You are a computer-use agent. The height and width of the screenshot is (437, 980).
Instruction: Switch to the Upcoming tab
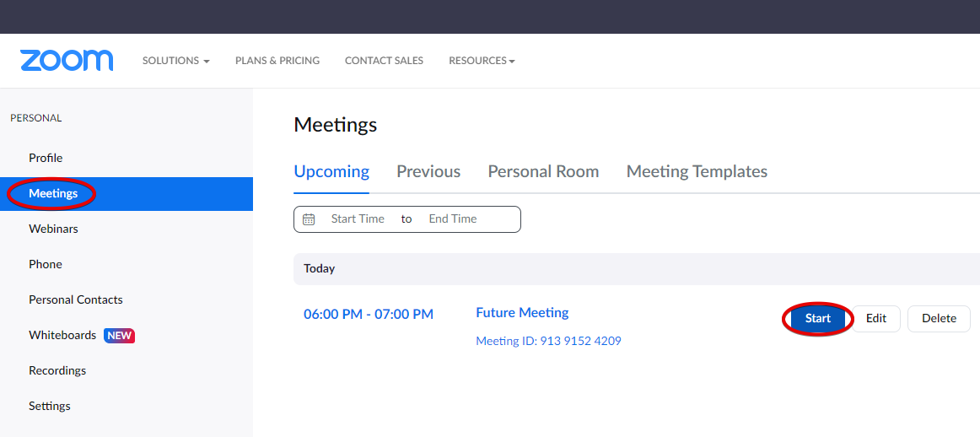tap(331, 171)
